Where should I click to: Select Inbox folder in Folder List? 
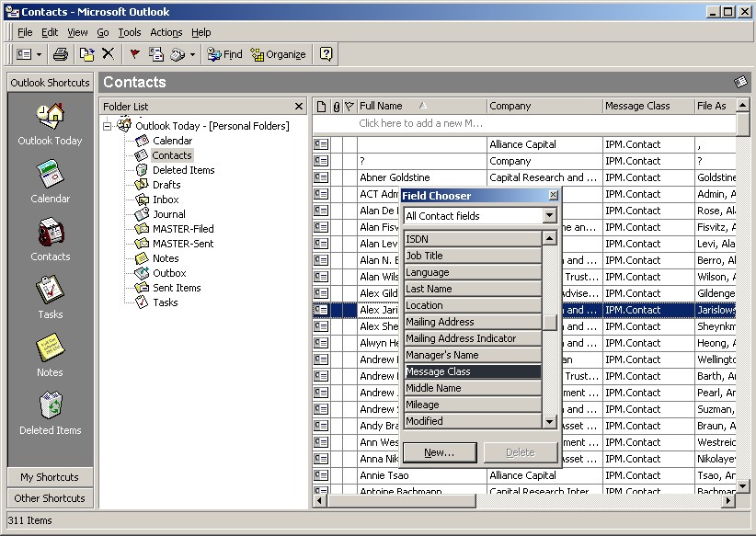click(x=166, y=200)
